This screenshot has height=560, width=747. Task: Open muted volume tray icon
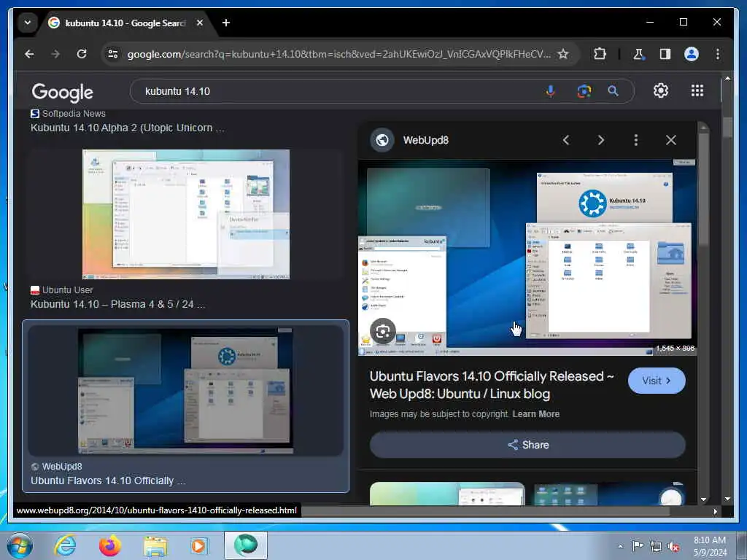(x=673, y=547)
